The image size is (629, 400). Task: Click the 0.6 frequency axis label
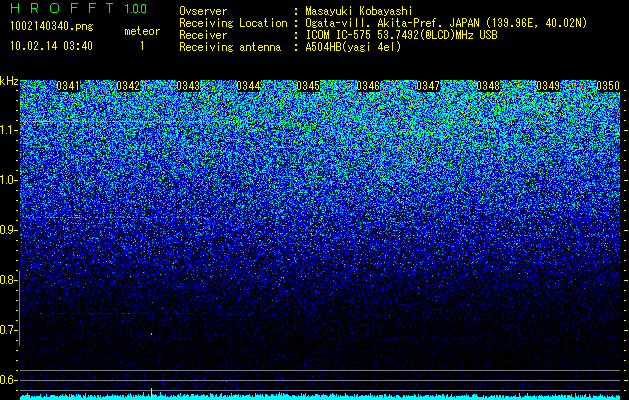pos(7,380)
